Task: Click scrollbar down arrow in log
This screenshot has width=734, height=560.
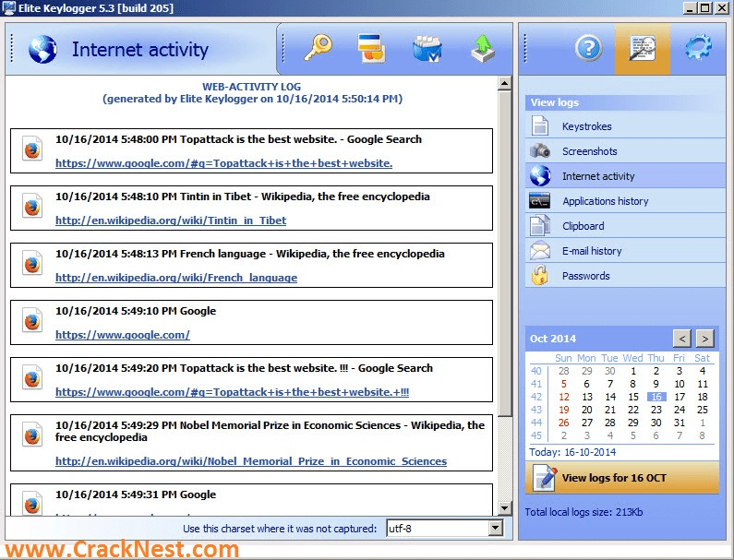Action: pos(505,508)
